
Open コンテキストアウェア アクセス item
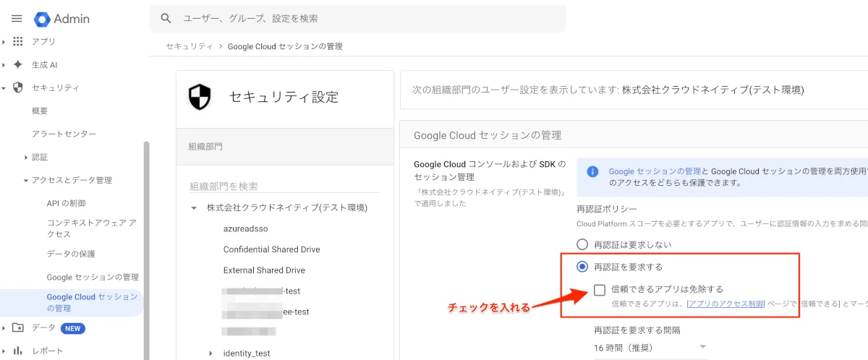click(92, 228)
